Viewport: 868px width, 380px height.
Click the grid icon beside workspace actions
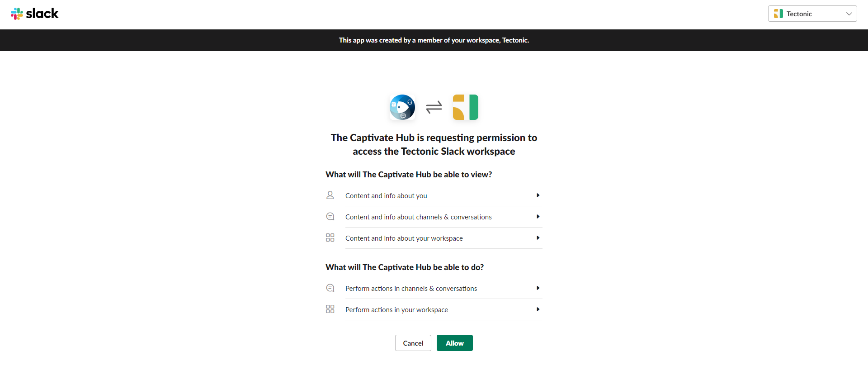click(330, 309)
